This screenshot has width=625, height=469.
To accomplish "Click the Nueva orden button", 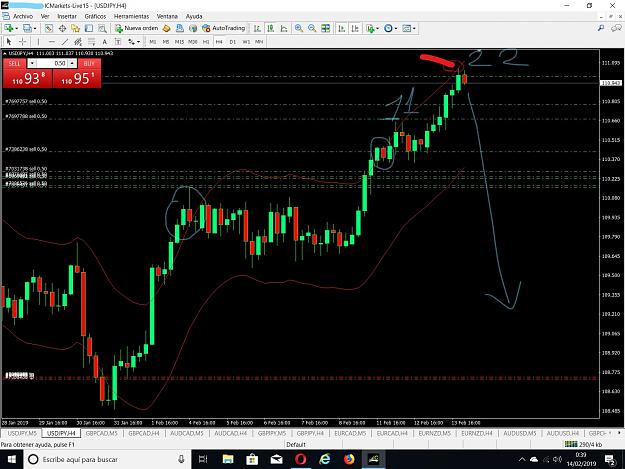I will coord(137,28).
